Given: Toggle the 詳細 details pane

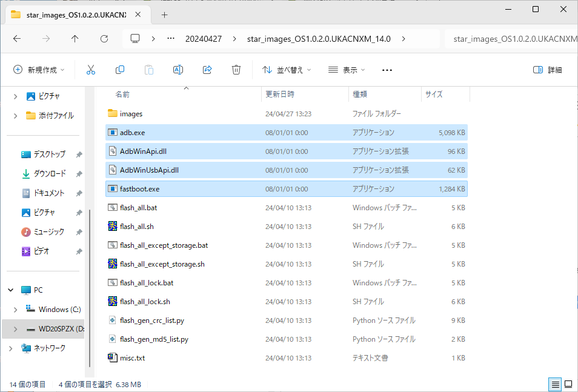Looking at the screenshot, I should [548, 70].
